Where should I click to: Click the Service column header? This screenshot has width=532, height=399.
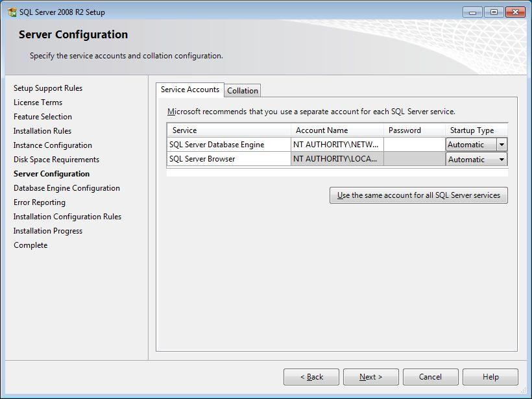point(228,130)
